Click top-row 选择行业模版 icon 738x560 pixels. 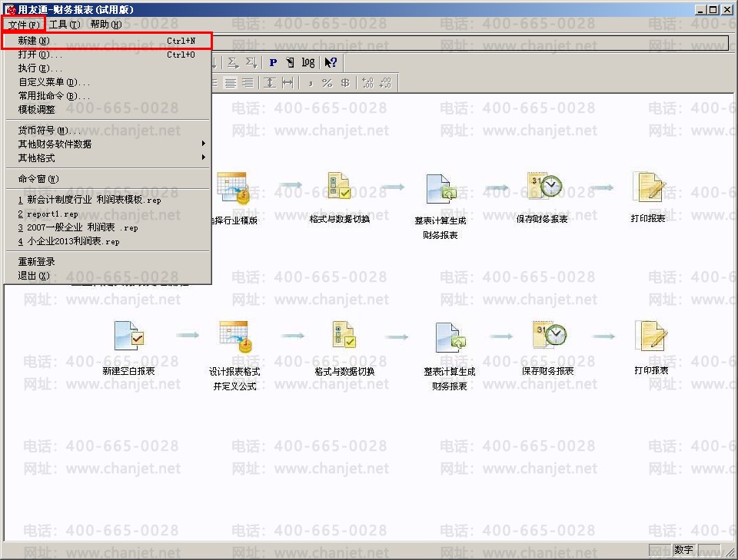coord(234,188)
